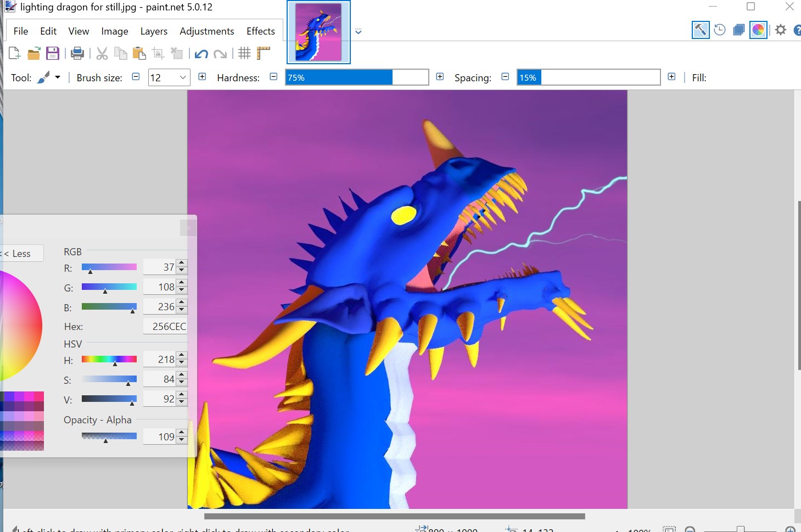
Task: Increment the Alpha value spinner up
Action: click(182, 433)
